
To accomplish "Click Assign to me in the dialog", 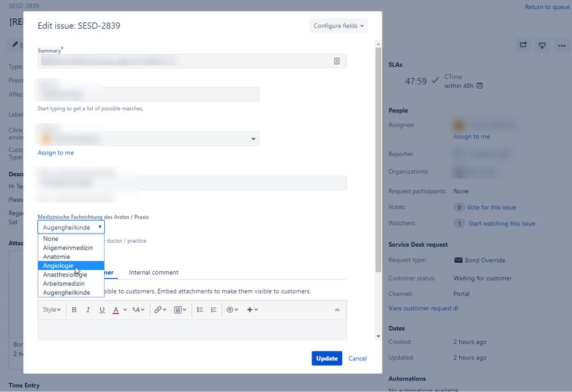I will pyautogui.click(x=56, y=153).
